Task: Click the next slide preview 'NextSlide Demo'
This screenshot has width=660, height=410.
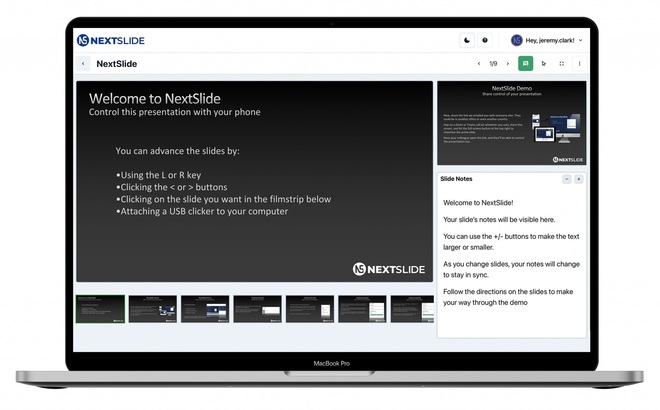Action: (x=512, y=123)
